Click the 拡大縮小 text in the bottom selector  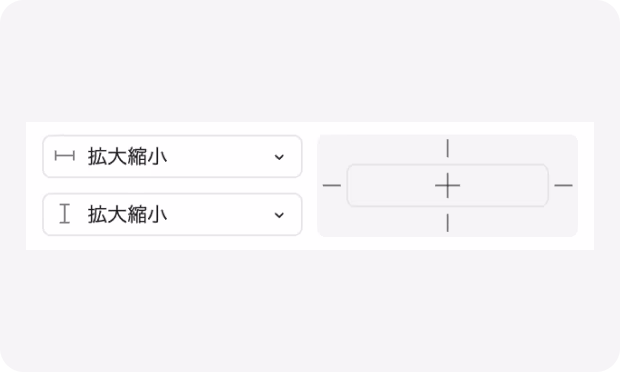coord(127,215)
